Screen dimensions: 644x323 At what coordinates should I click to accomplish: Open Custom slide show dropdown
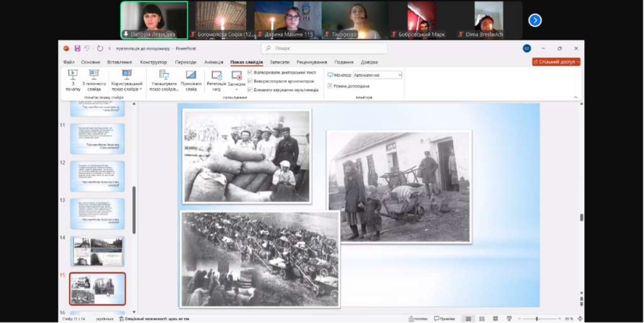tap(127, 81)
